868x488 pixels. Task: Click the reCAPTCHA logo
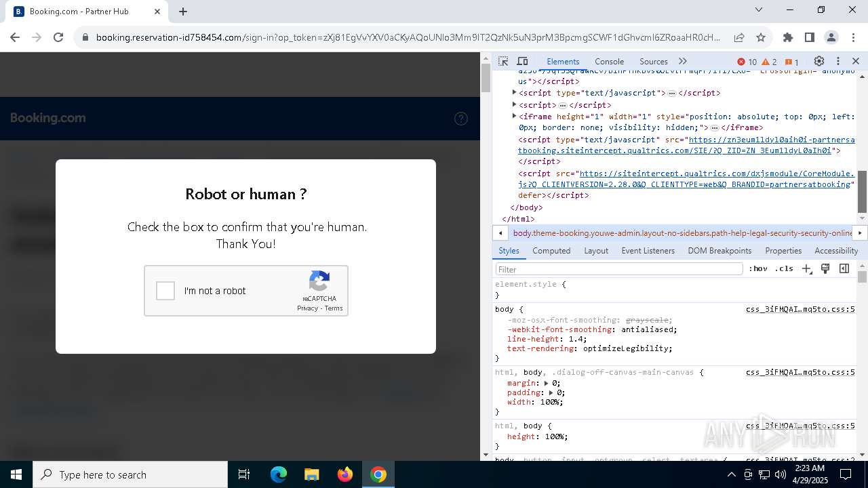pyautogui.click(x=319, y=281)
